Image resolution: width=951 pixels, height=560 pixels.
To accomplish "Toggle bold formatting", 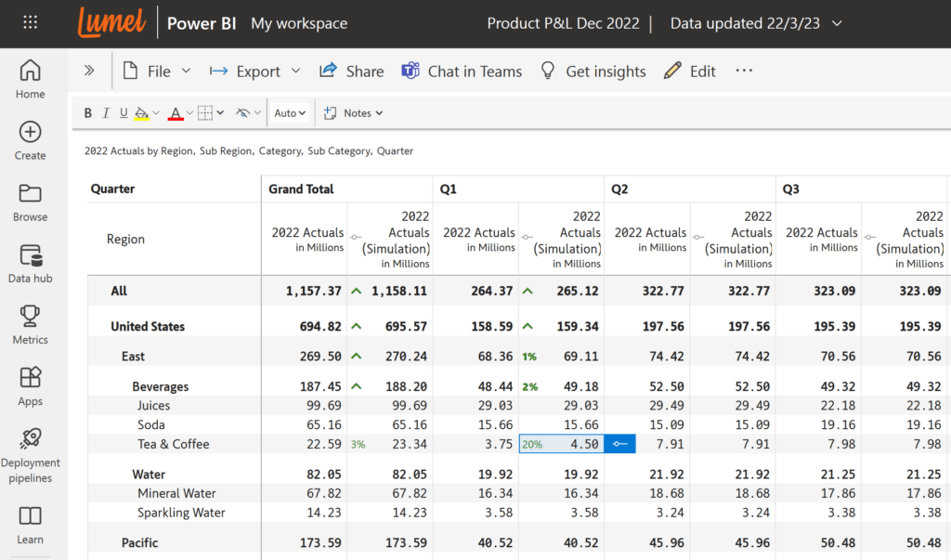I will point(87,112).
